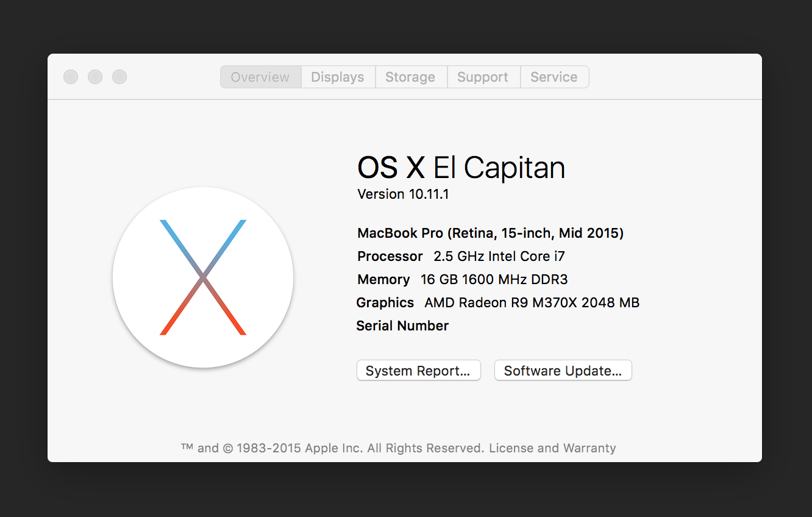Image resolution: width=812 pixels, height=517 pixels.
Task: Select the Overview tab
Action: coord(260,77)
